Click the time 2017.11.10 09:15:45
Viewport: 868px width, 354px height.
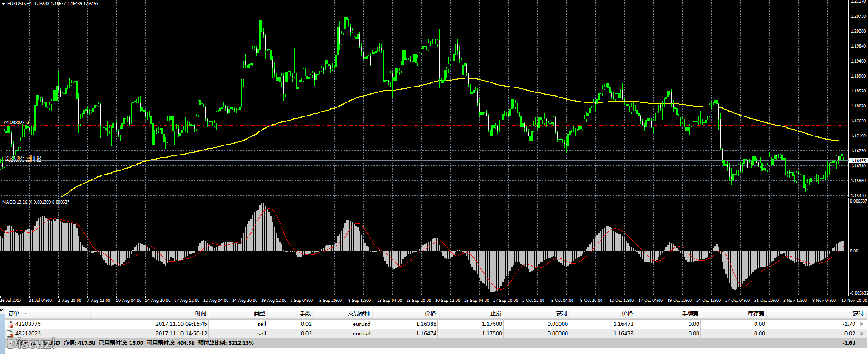pos(181,324)
